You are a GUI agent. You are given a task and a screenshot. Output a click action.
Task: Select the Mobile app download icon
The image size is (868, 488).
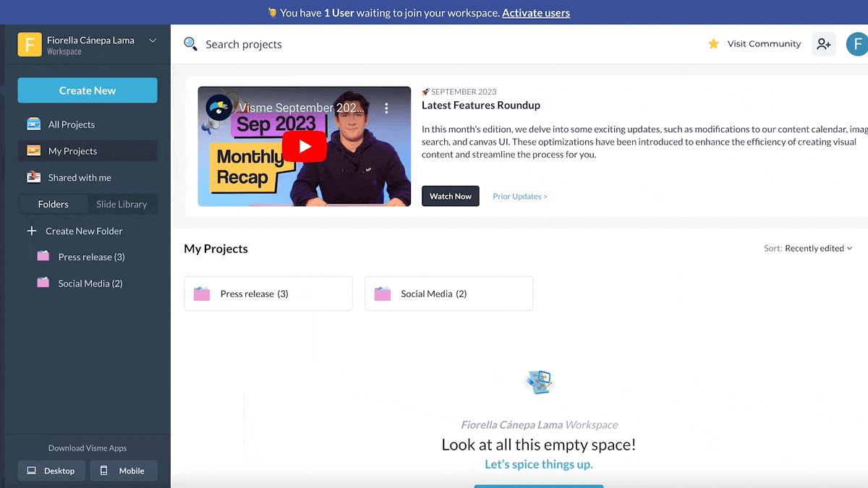coord(105,471)
